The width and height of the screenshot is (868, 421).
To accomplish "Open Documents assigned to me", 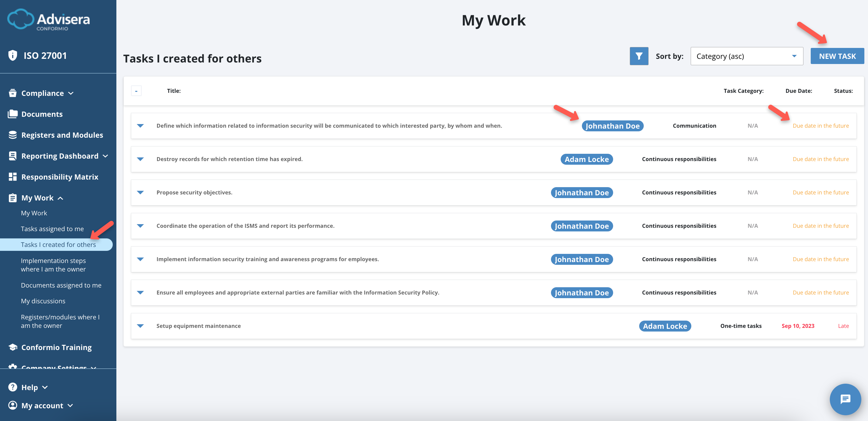I will pyautogui.click(x=61, y=285).
